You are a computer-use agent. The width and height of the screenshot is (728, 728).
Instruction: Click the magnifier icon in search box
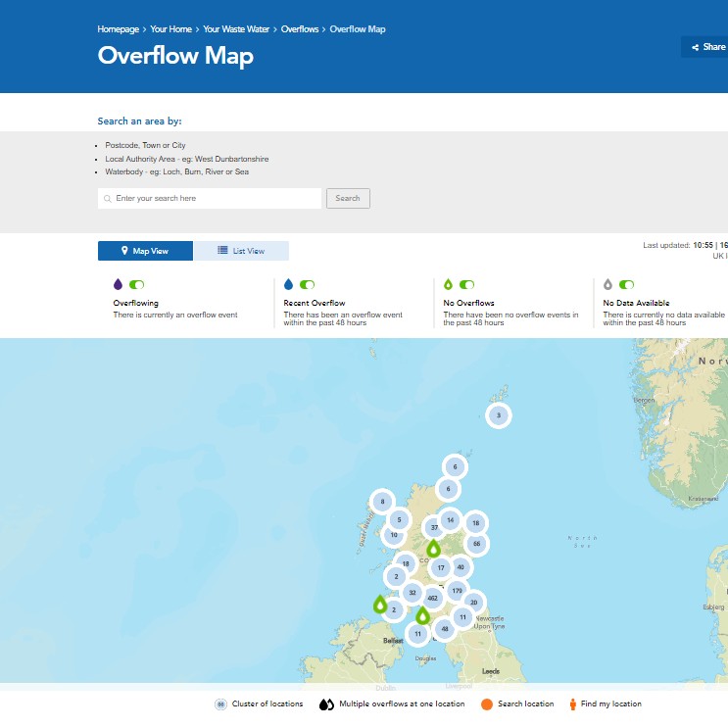tap(107, 199)
